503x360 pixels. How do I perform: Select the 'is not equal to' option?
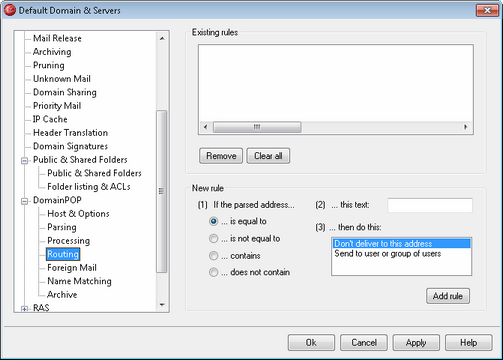(213, 238)
